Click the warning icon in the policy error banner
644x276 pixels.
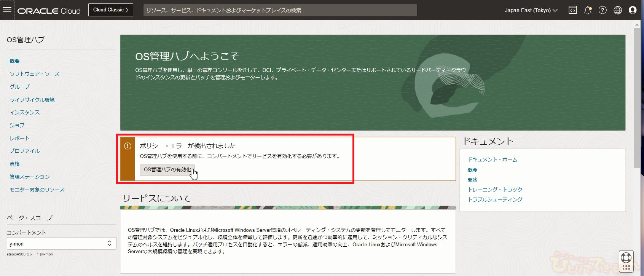(x=128, y=146)
